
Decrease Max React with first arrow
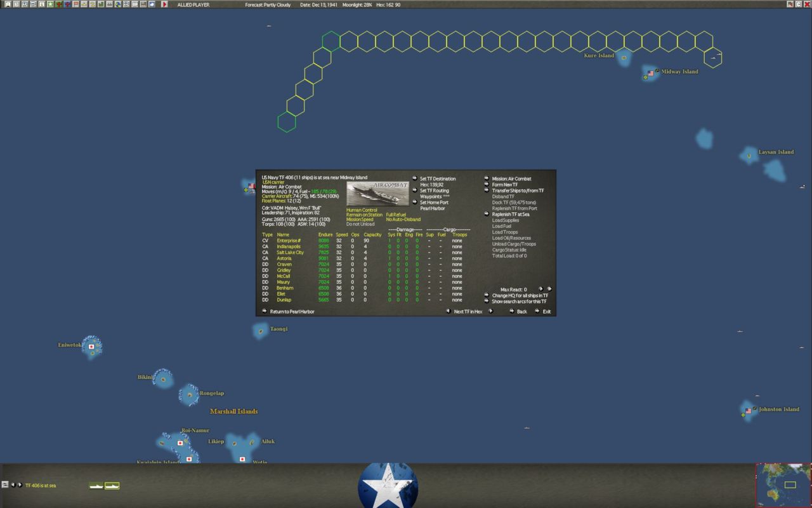click(x=540, y=289)
